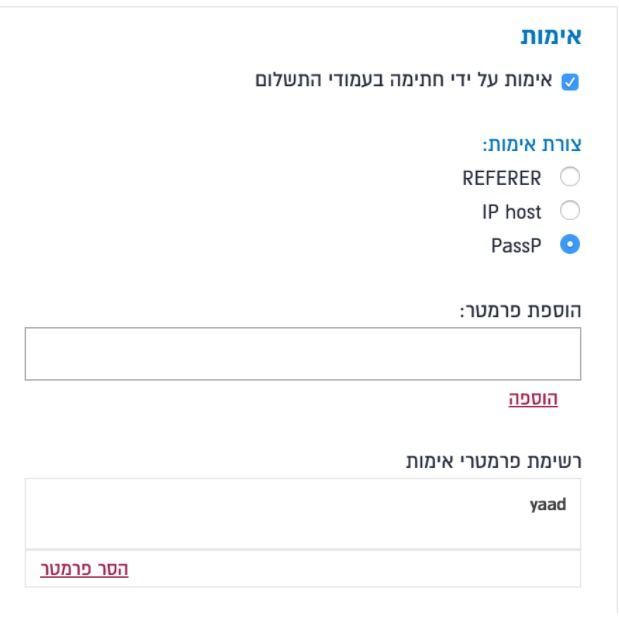Click the הוספת פרמטר text input field

pos(302,353)
